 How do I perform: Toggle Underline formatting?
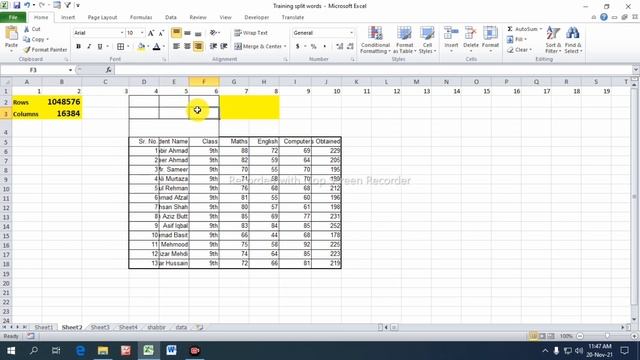(100, 47)
